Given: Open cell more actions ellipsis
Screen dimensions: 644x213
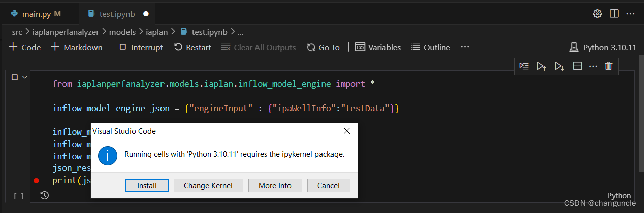Looking at the screenshot, I should pyautogui.click(x=593, y=66).
